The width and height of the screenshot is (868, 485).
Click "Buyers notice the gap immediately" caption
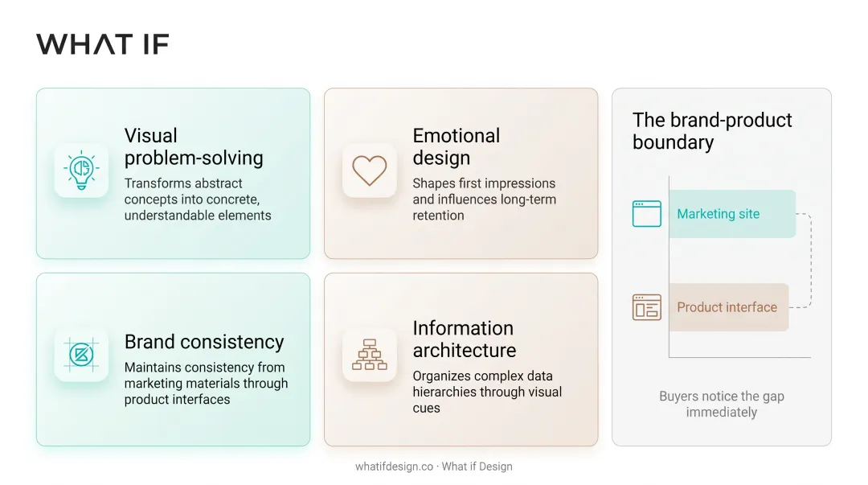click(721, 404)
